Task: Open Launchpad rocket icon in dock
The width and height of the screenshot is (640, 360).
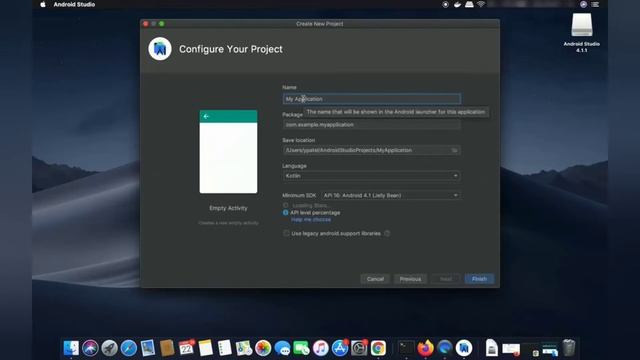Action: point(109,348)
